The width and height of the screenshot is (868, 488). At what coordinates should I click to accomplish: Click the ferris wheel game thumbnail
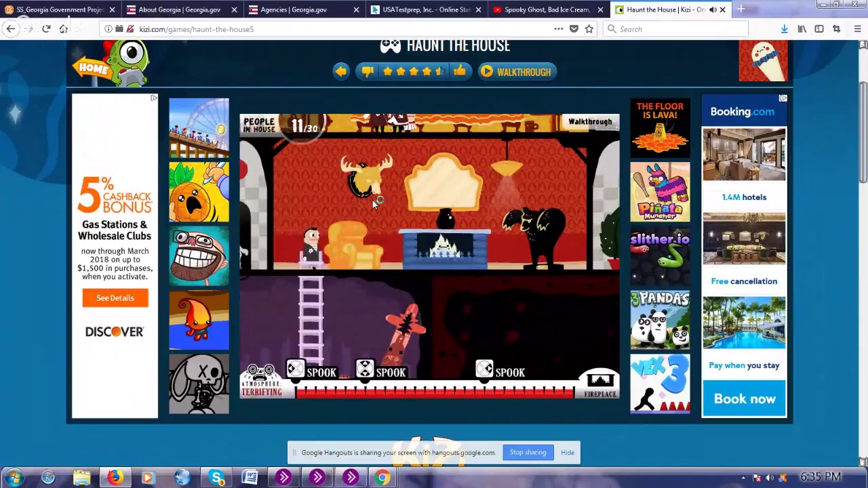point(199,127)
